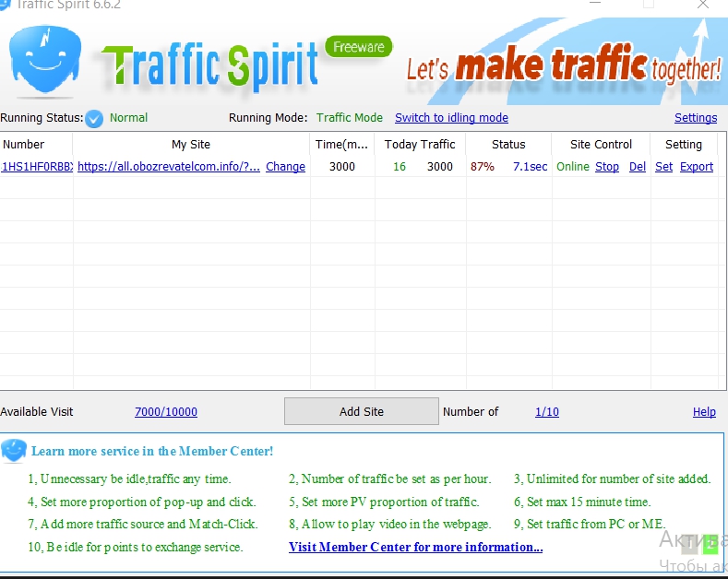Export the site settings
Screen dimensions: 728x579
(697, 167)
